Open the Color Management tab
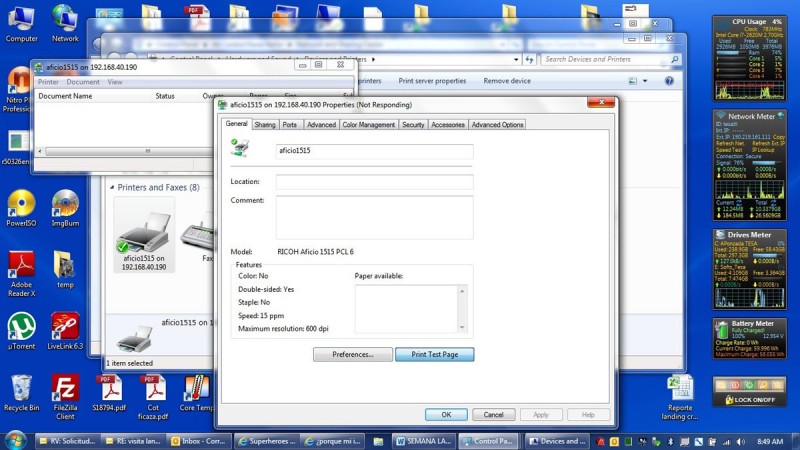 (368, 124)
